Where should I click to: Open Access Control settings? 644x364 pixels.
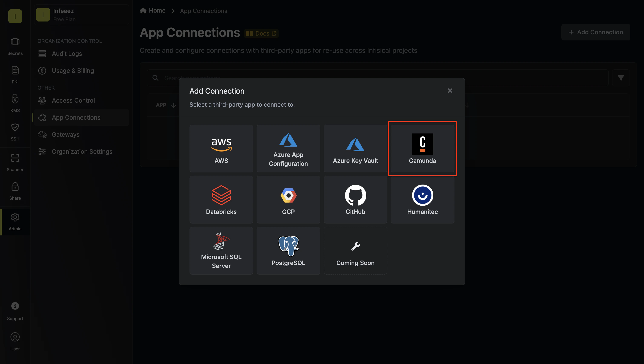point(82,100)
